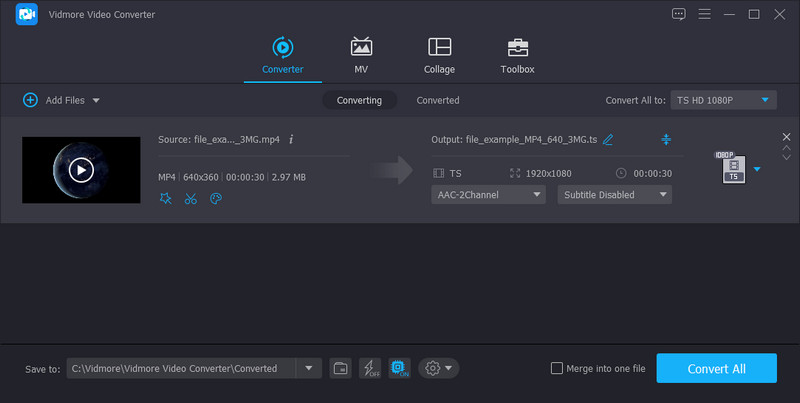This screenshot has height=403, width=800.
Task: Open the Toolbox tab
Action: coord(517,56)
